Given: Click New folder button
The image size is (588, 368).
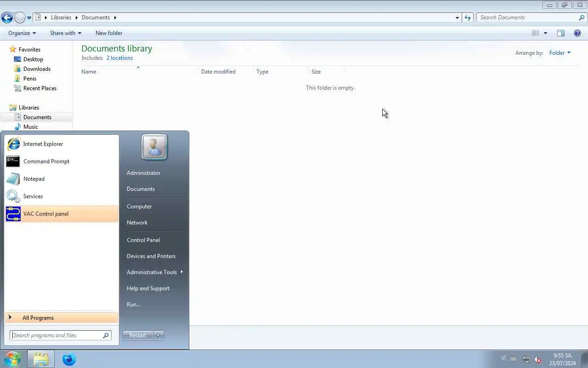Looking at the screenshot, I should (x=109, y=33).
